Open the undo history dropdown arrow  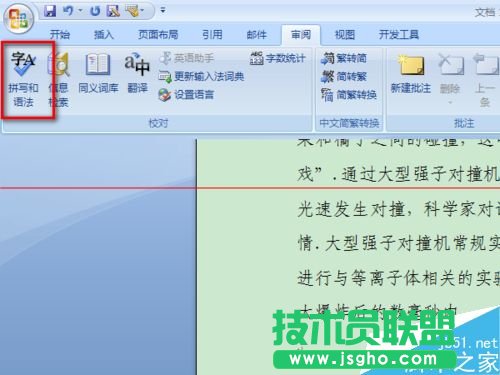click(x=80, y=11)
